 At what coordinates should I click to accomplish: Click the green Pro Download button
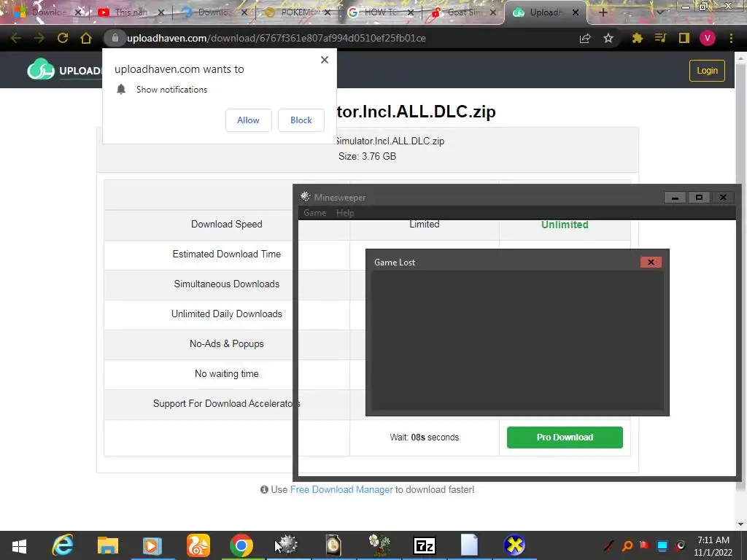(x=565, y=437)
